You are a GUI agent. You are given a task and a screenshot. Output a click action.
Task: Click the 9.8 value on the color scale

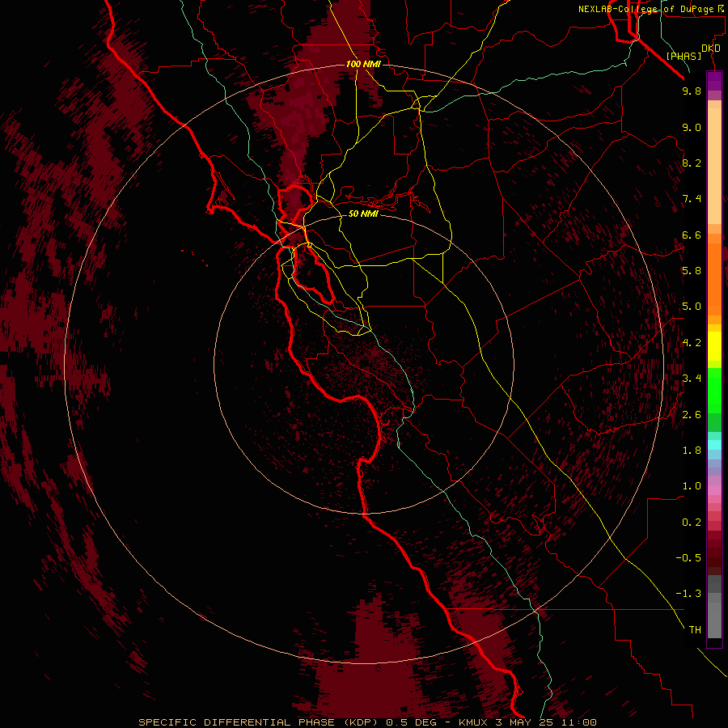tap(692, 91)
